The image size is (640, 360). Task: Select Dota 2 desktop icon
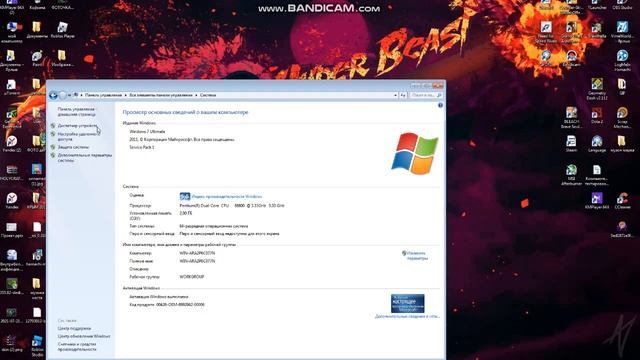(597, 116)
